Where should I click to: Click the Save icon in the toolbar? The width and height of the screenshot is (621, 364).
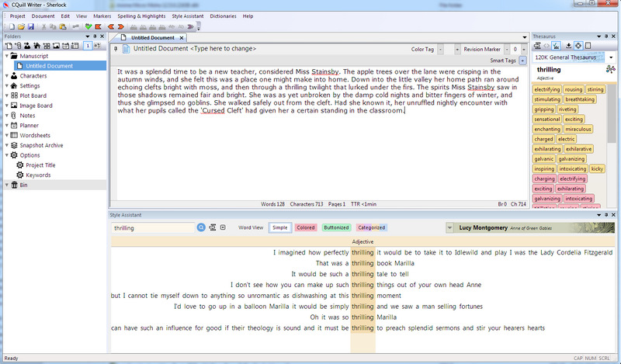pyautogui.click(x=29, y=26)
